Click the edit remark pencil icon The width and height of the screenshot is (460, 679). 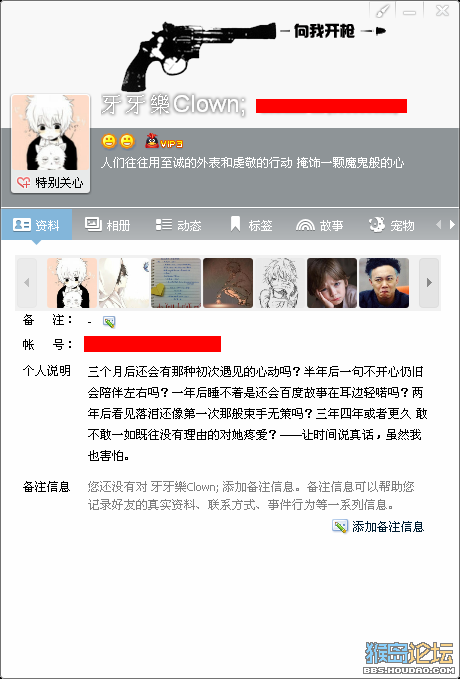[x=109, y=322]
